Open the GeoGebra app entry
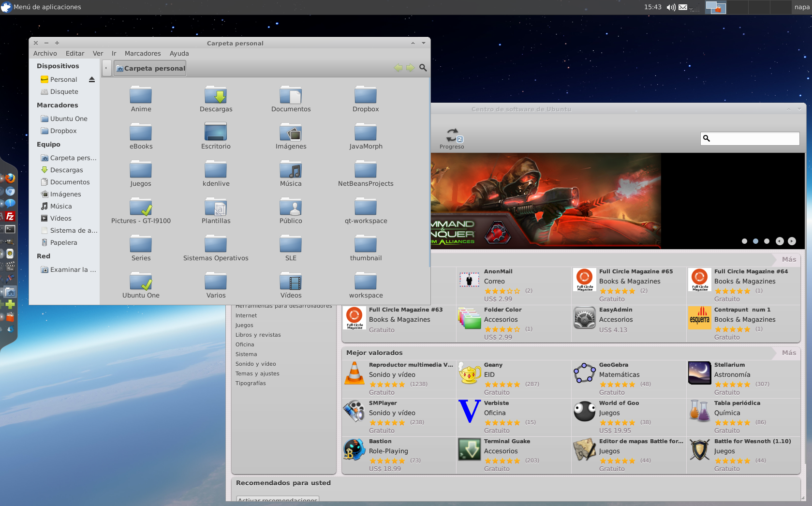Image resolution: width=812 pixels, height=506 pixels. (x=629, y=379)
